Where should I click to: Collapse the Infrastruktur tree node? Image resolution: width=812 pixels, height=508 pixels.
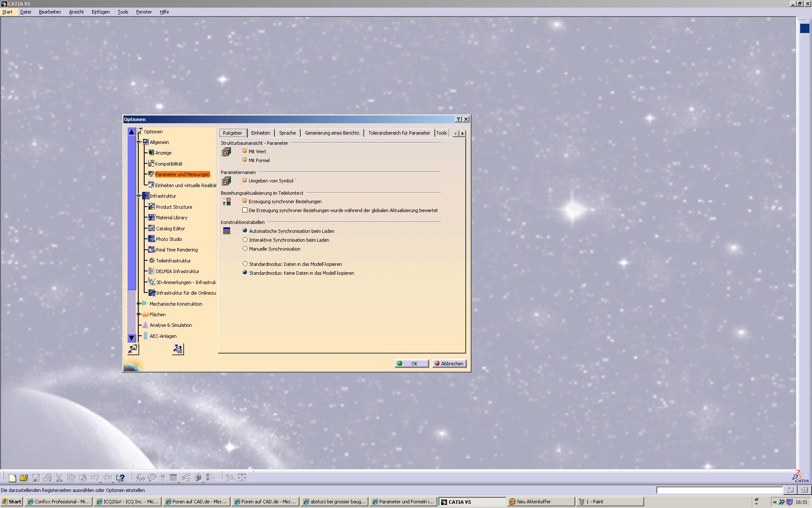139,196
